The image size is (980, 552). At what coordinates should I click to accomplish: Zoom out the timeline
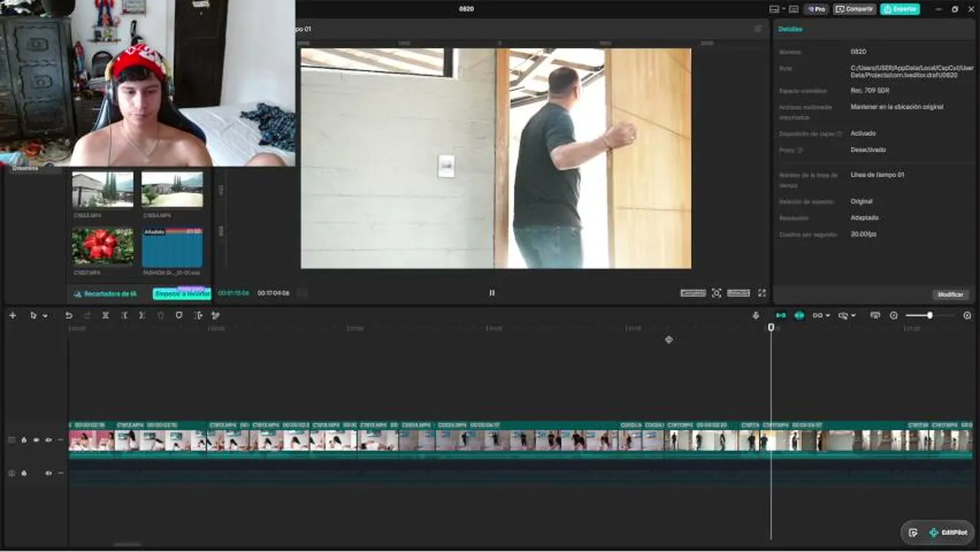tap(893, 315)
